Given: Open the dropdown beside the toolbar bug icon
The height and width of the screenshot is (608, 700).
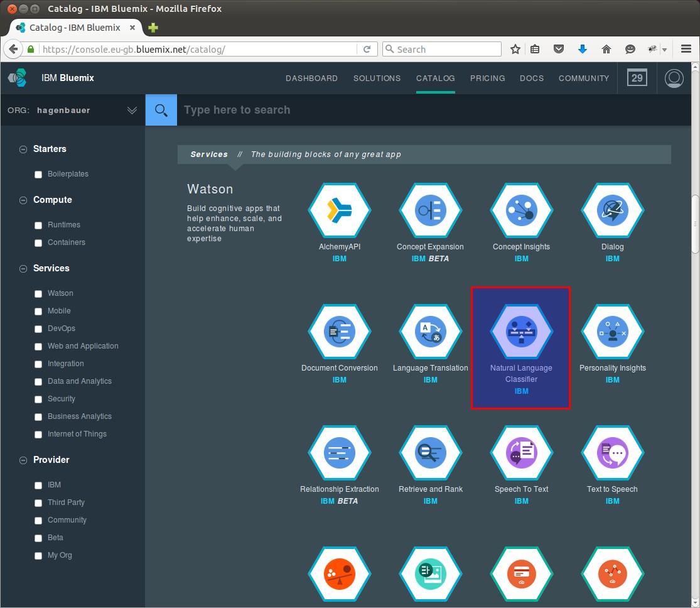Looking at the screenshot, I should coord(665,50).
